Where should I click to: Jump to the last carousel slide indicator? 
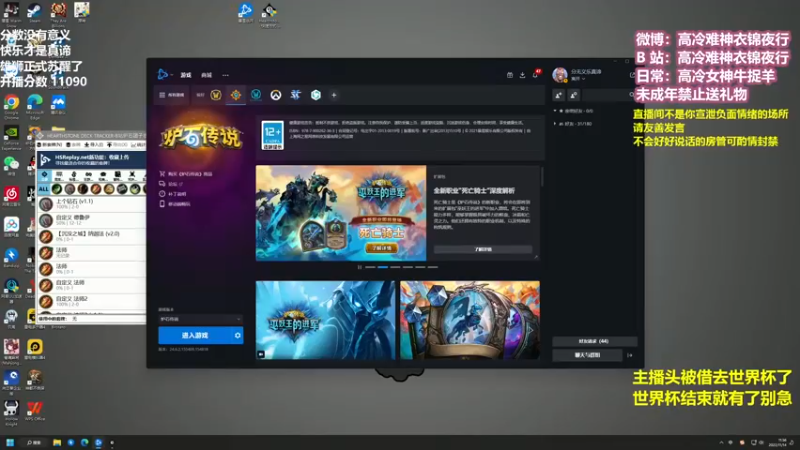[433, 267]
